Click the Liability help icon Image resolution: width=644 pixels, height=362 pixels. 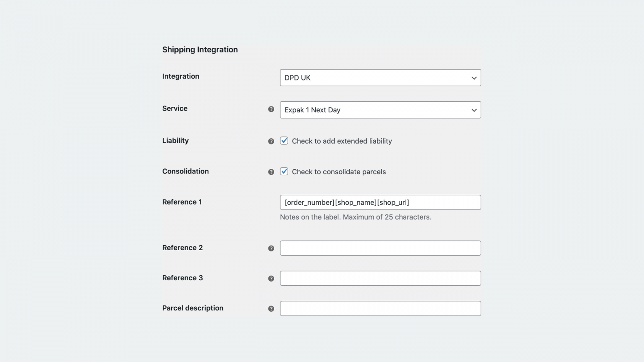pos(271,141)
